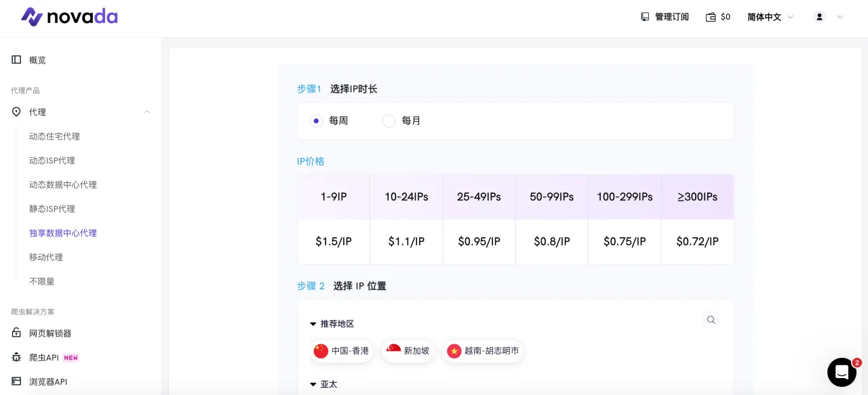Open the live chat bubble
The image size is (868, 395).
[842, 372]
